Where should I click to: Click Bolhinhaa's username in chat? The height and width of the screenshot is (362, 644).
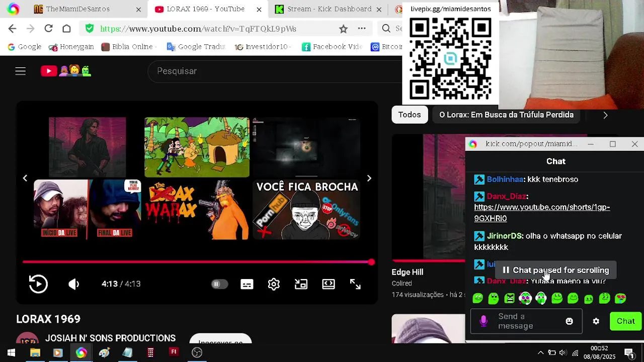(x=505, y=179)
